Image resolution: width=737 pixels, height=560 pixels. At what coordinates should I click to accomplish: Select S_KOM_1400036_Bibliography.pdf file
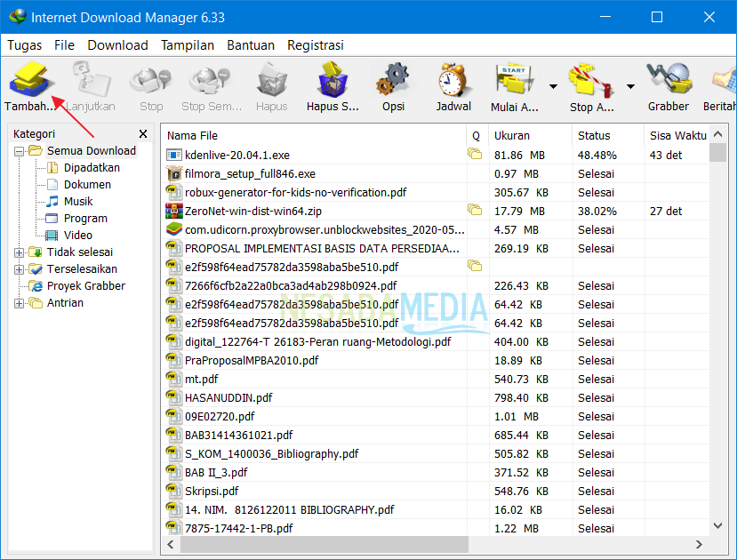[x=272, y=454]
